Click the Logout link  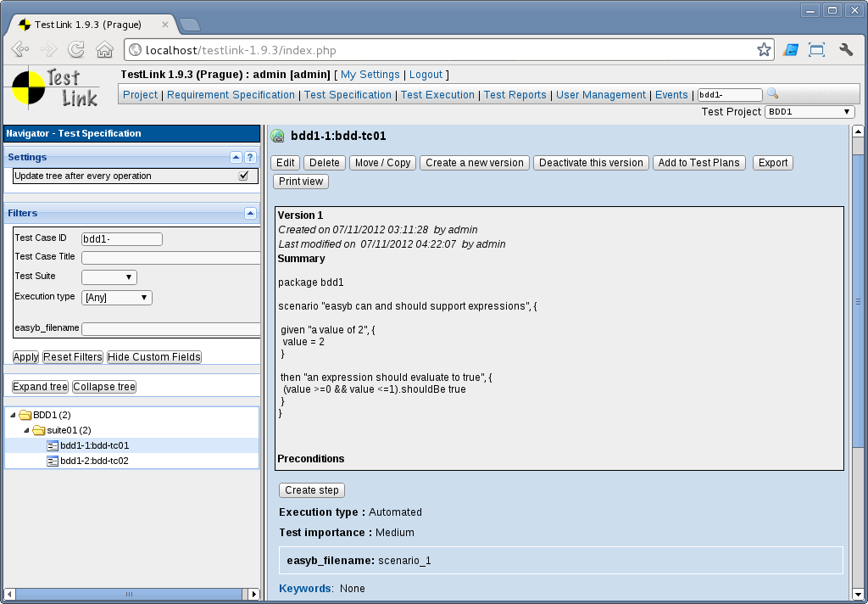point(426,75)
